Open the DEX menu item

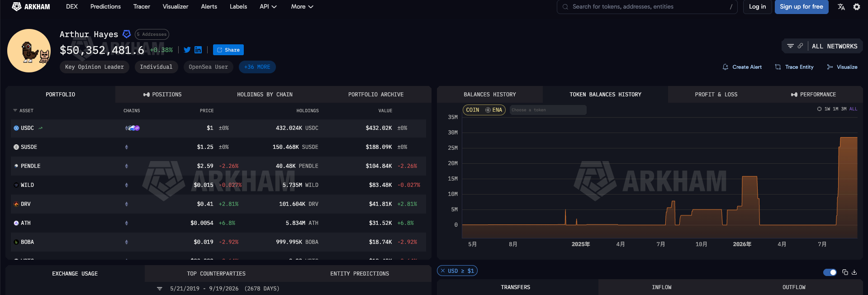(x=72, y=6)
